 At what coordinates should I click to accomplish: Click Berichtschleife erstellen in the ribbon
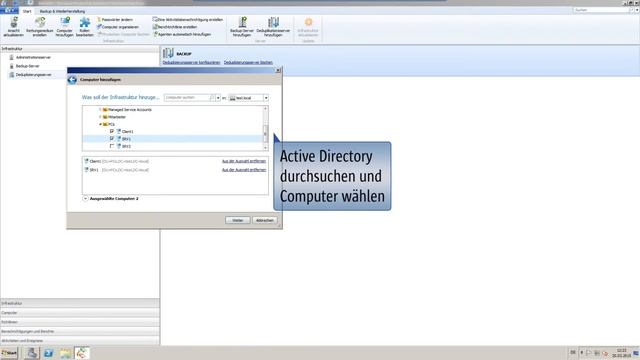[175, 27]
